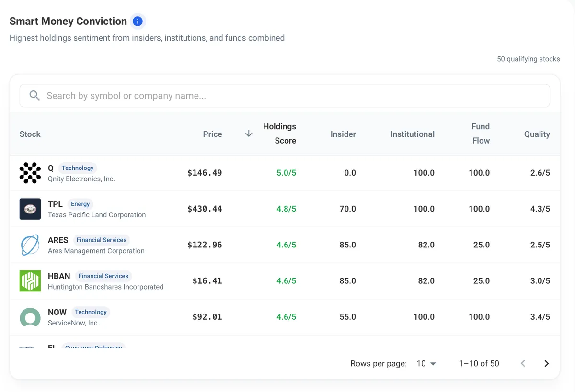Click the Huntington Bancshares logo

click(x=30, y=280)
